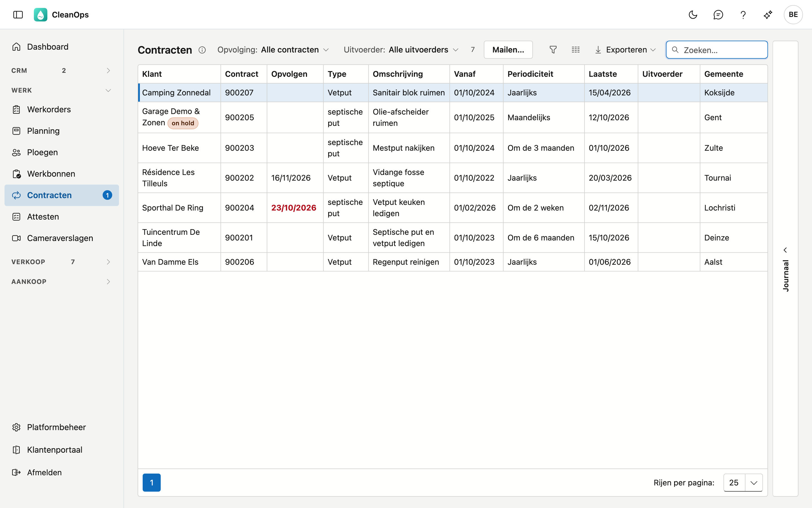Click the red 23/10/2026 follow-up date

(x=294, y=208)
